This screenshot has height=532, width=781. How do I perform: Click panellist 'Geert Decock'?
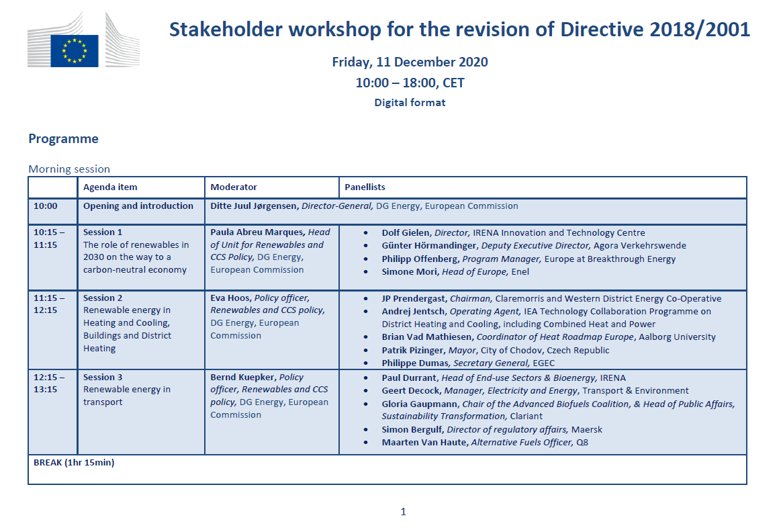[x=411, y=391]
